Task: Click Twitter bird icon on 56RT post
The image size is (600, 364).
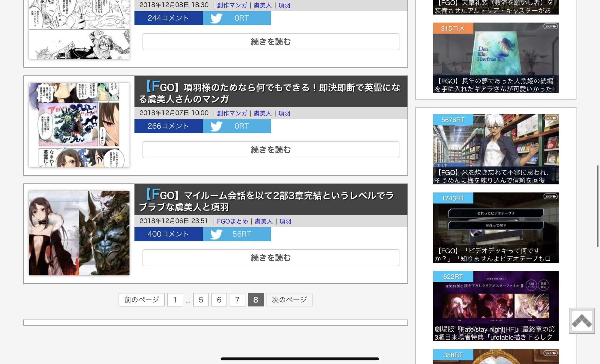Action: click(x=216, y=234)
